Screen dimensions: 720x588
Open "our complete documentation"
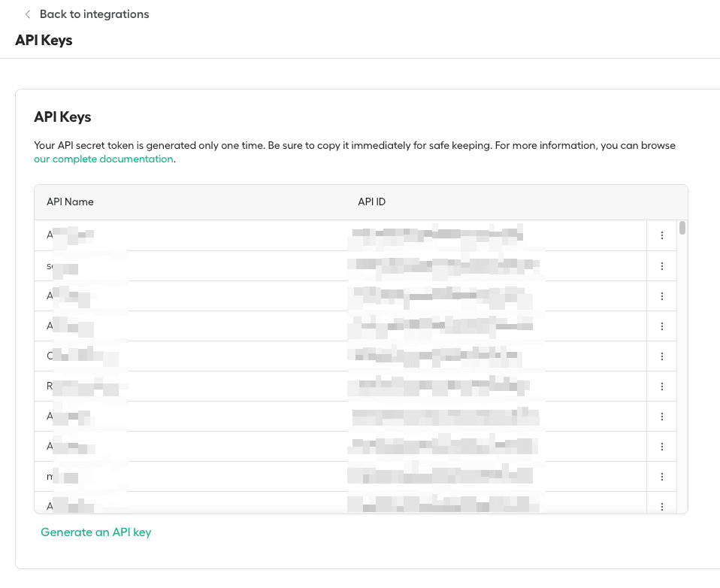[x=103, y=159]
